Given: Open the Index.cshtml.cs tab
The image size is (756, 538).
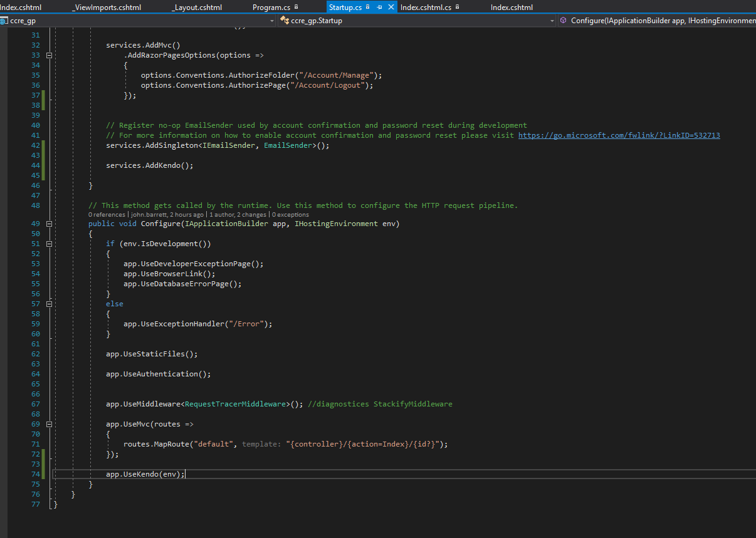Looking at the screenshot, I should (426, 7).
